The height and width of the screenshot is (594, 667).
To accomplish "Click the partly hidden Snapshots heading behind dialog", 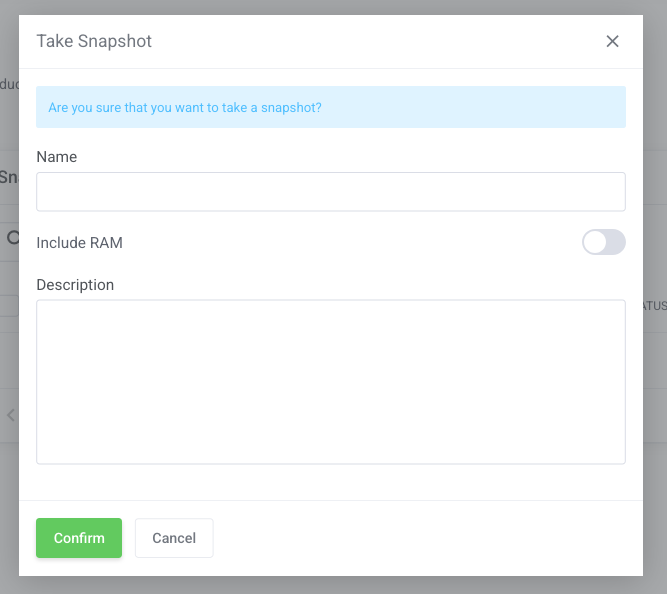I will tap(8, 177).
